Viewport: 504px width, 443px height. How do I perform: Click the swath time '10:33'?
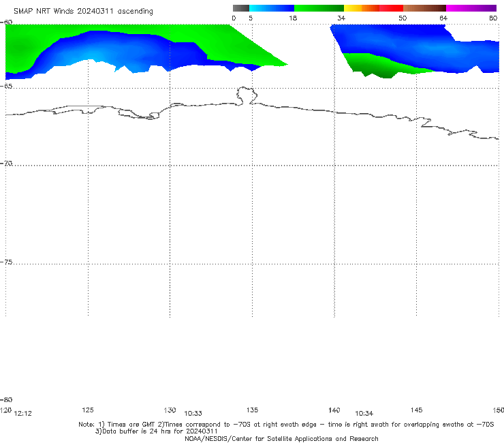click(x=193, y=414)
